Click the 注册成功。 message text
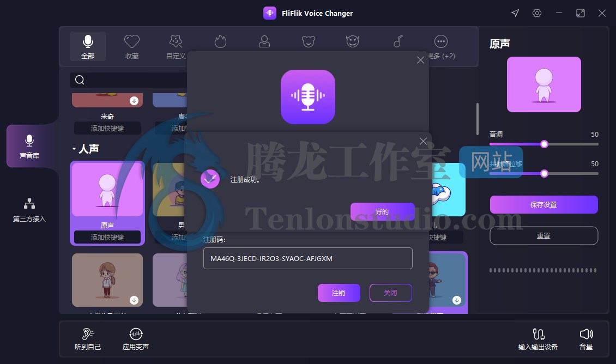 click(x=245, y=180)
